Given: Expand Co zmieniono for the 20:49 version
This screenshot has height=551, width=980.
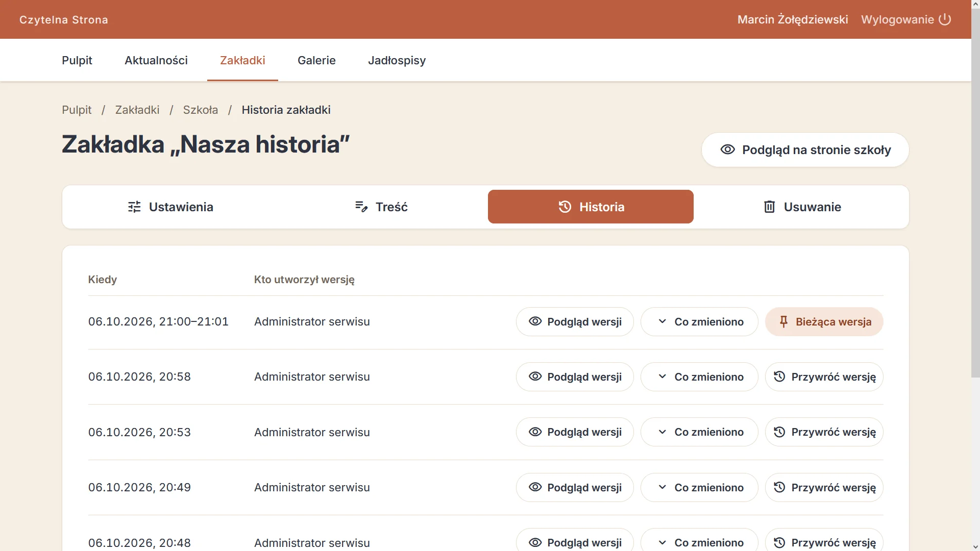Looking at the screenshot, I should tap(699, 487).
